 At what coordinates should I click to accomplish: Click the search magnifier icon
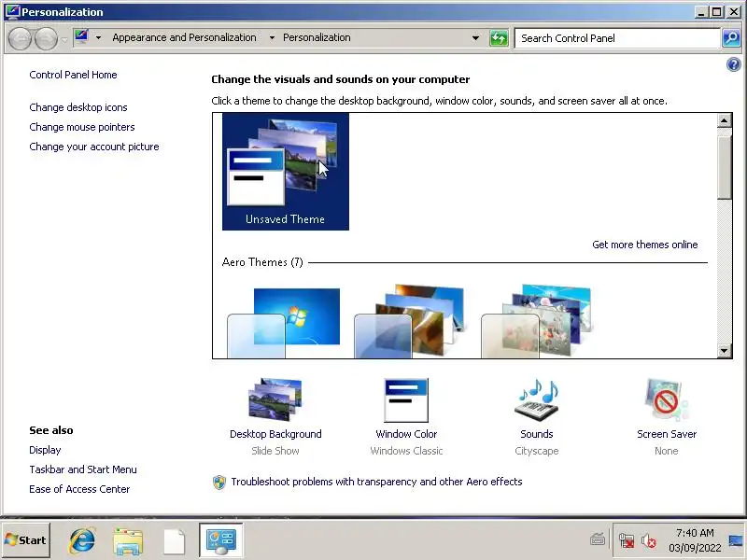[731, 38]
